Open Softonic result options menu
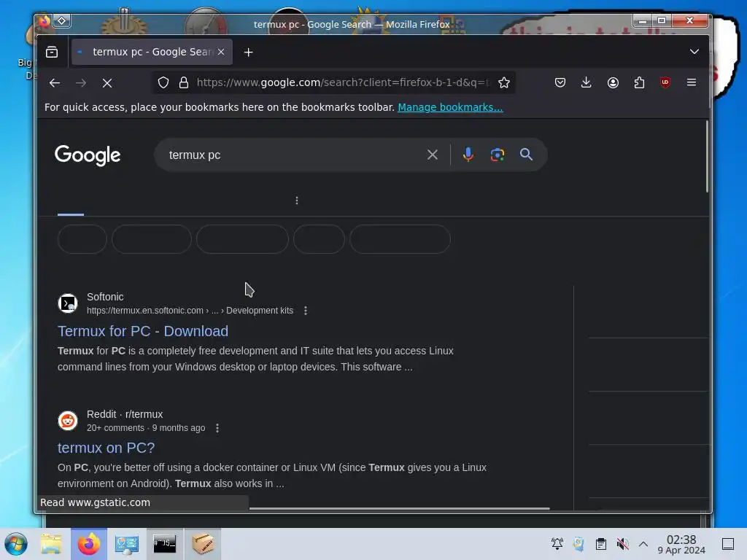 [x=306, y=311]
